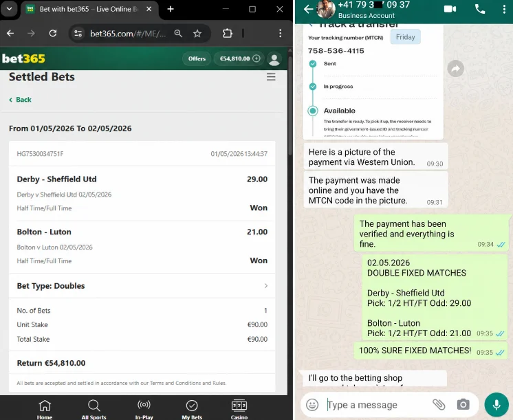Open the browser extensions puzzle icon
The width and height of the screenshot is (513, 420).
pos(228,33)
